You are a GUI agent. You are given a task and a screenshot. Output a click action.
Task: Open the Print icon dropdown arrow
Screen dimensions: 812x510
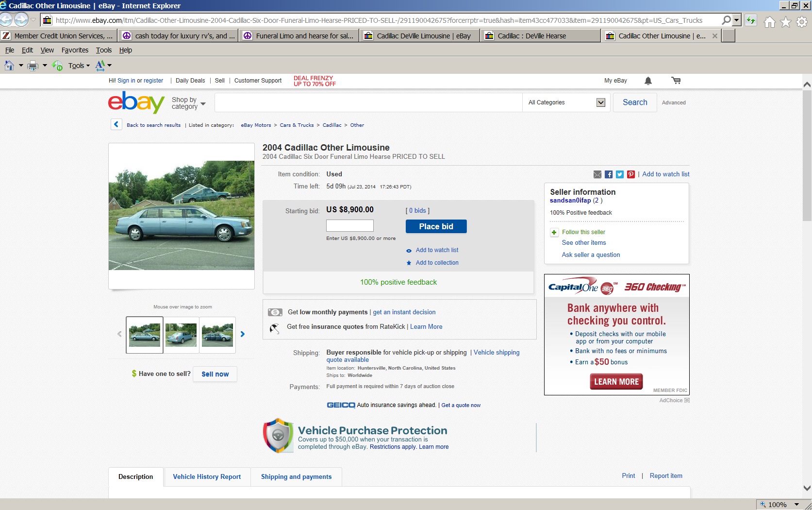tap(45, 66)
